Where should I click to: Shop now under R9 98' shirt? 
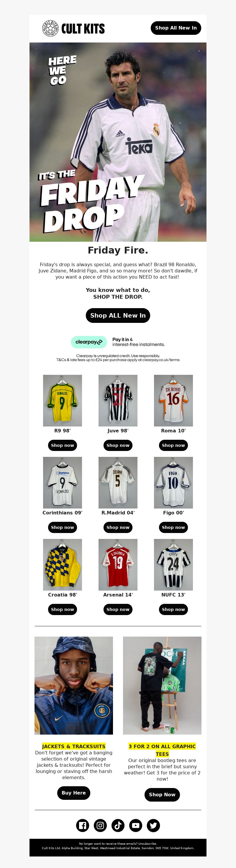click(62, 445)
